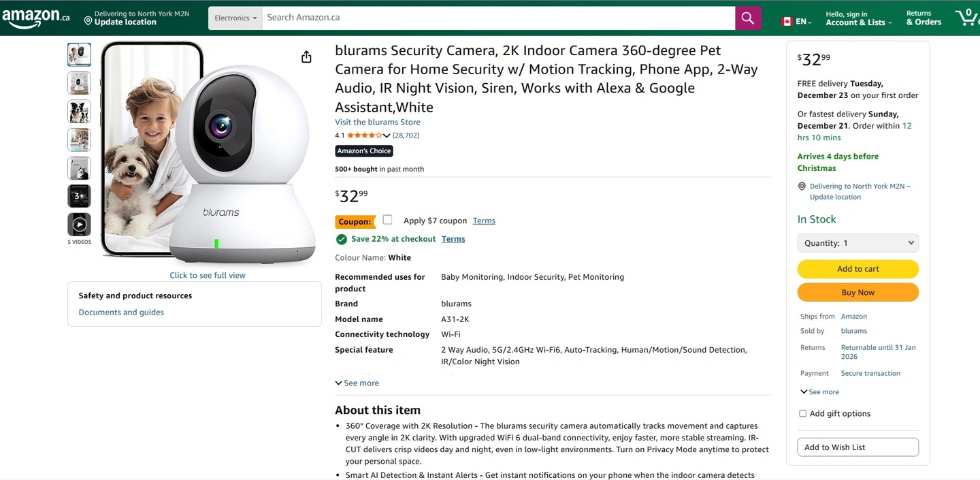
Task: Visit the blurams Store link
Action: pos(378,123)
